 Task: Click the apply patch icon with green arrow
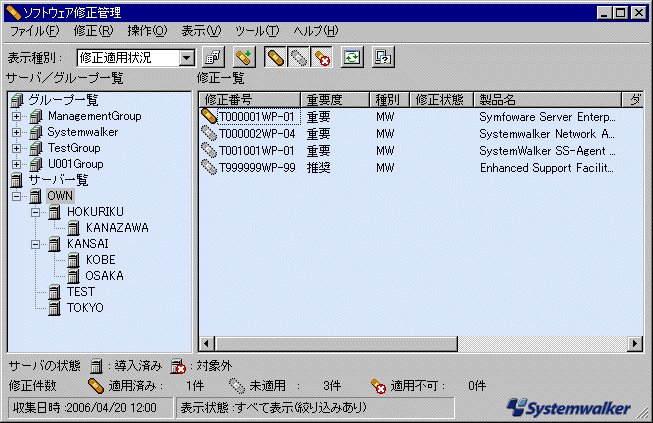[244, 57]
